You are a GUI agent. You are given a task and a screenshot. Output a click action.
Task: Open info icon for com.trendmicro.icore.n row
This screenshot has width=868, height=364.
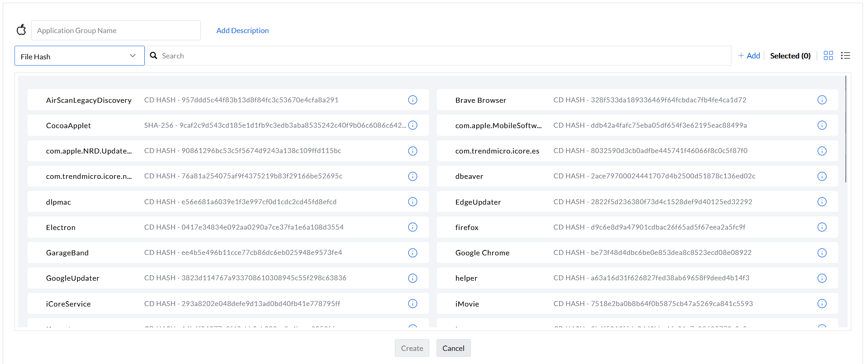point(413,176)
